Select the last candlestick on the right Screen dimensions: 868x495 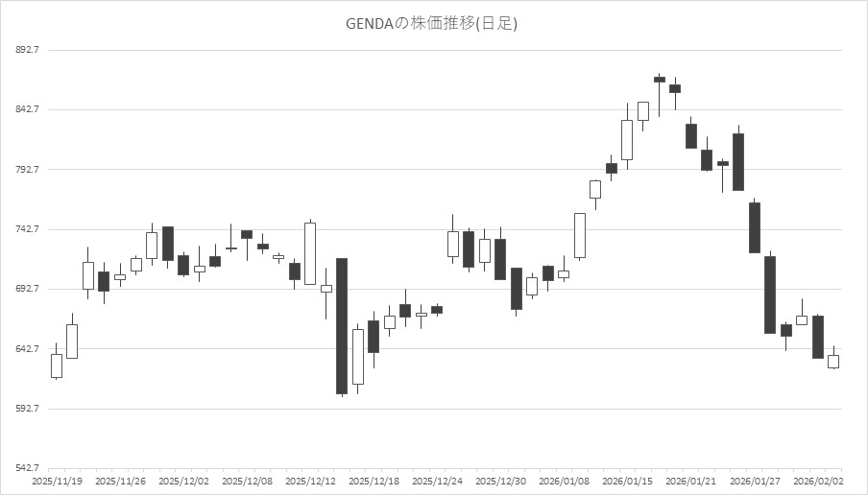pos(833,361)
